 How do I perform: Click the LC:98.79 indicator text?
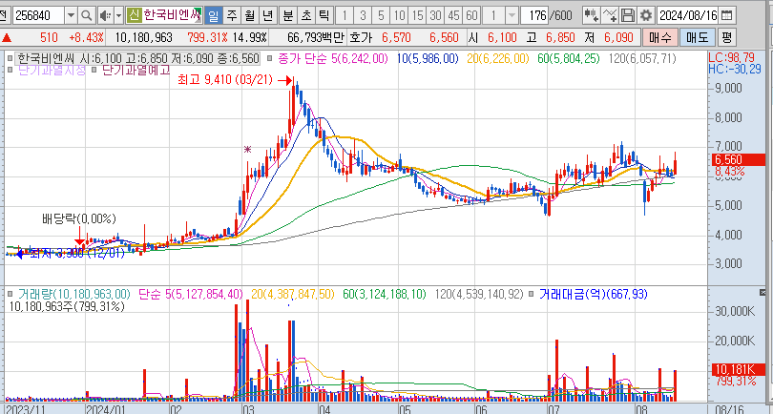tap(731, 58)
